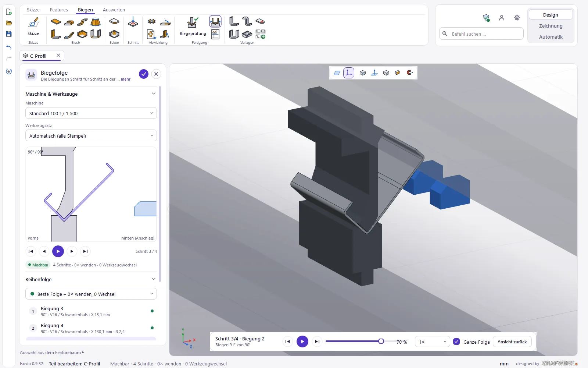
Task: Click the Befehl suchen search field
Action: (x=481, y=34)
